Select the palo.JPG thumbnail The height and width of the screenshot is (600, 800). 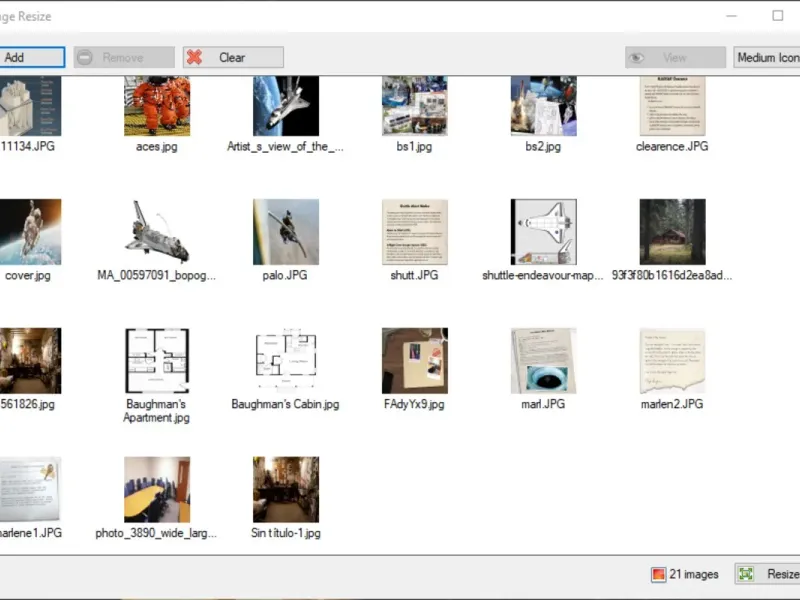coord(286,232)
